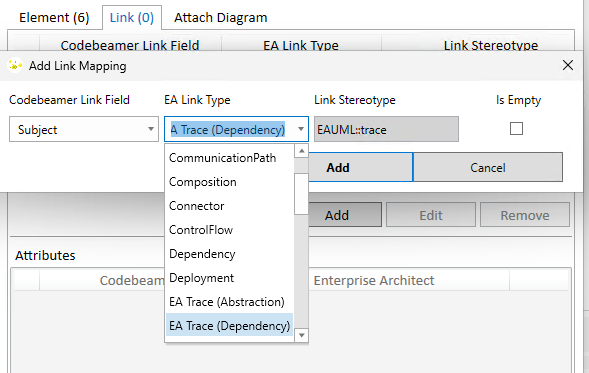Click the Enterprise Architect attributes column header
The width and height of the screenshot is (589, 373).
tap(409, 280)
